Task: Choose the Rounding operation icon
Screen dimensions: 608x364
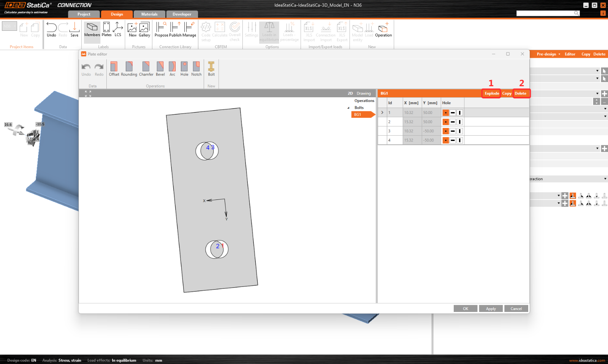Action: coord(129,69)
